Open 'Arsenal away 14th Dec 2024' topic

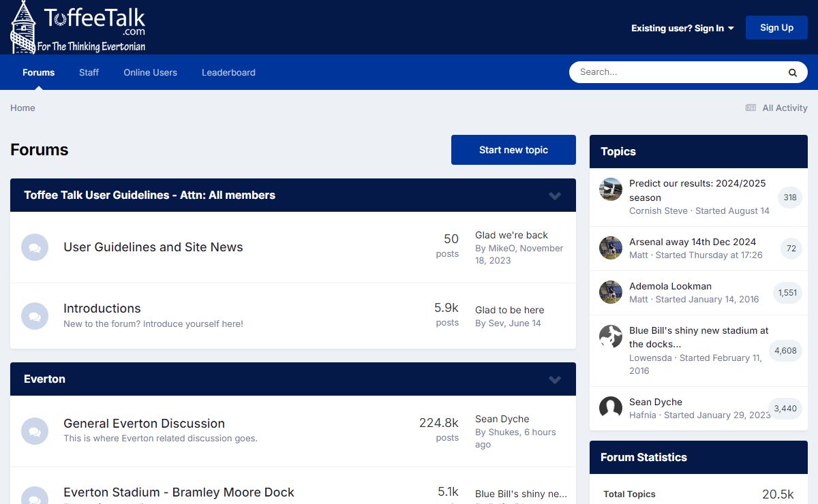pos(693,242)
